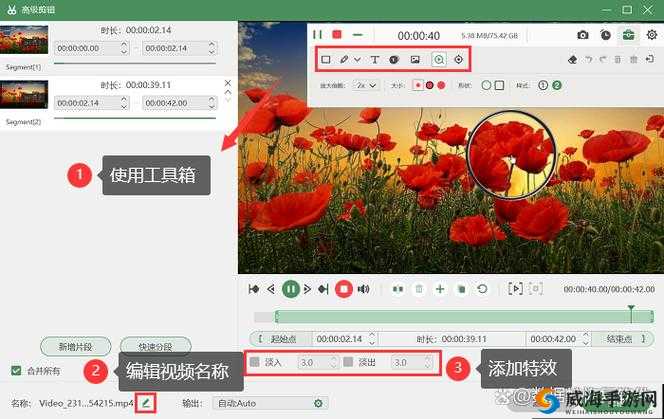Toggle 合并所有 merge all checkbox

pyautogui.click(x=16, y=371)
